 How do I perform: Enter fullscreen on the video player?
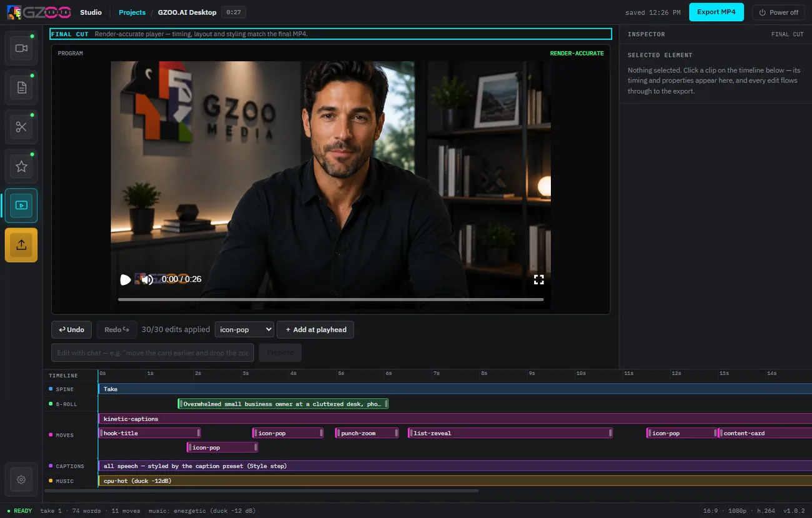(538, 279)
